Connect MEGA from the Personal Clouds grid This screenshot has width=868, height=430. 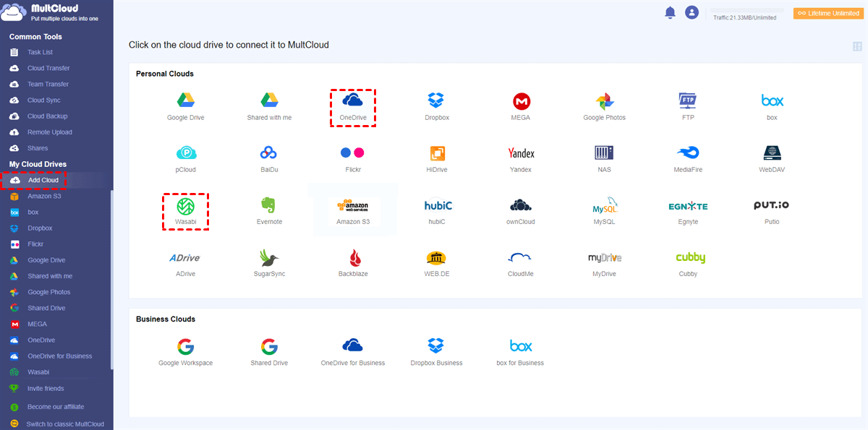[521, 106]
